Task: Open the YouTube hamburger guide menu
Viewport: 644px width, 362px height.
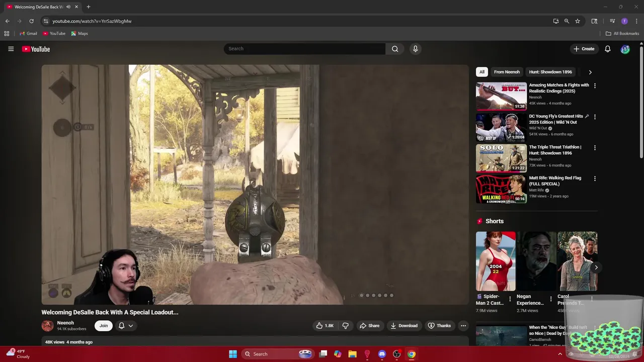Action: (x=11, y=49)
